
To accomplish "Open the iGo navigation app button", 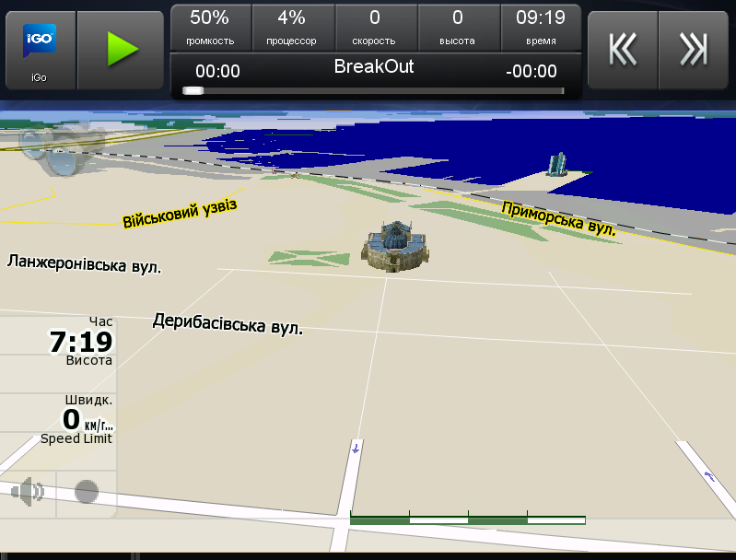I will point(39,51).
